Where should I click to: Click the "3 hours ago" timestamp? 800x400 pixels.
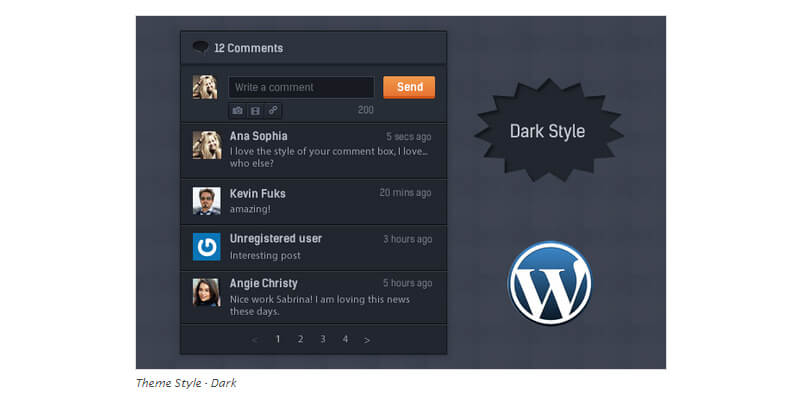408,239
